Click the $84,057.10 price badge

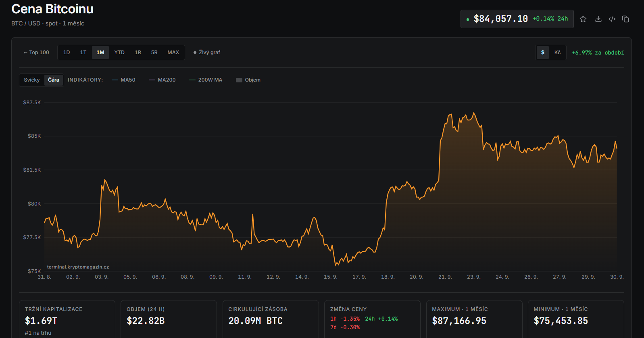tap(517, 19)
